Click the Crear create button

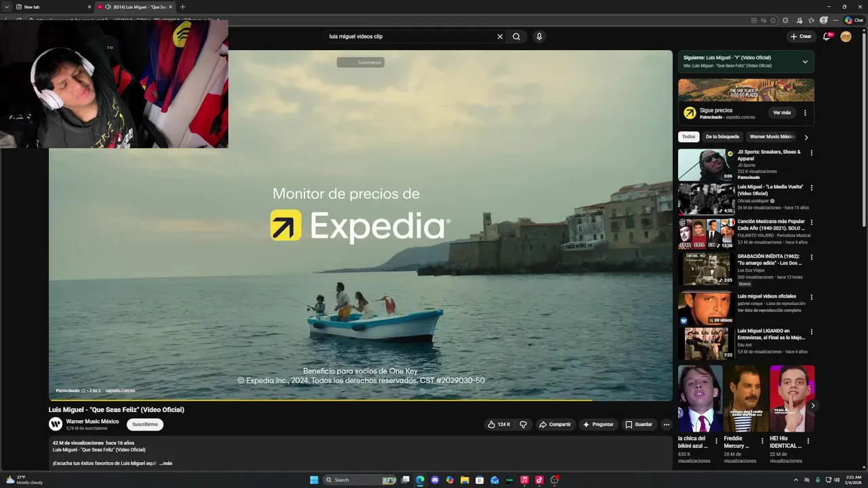coord(801,37)
